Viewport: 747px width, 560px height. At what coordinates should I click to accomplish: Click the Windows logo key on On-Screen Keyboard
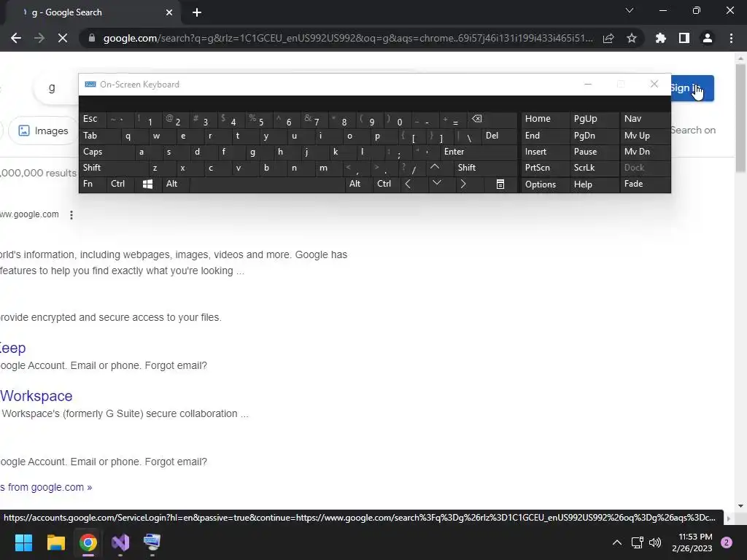tap(147, 184)
